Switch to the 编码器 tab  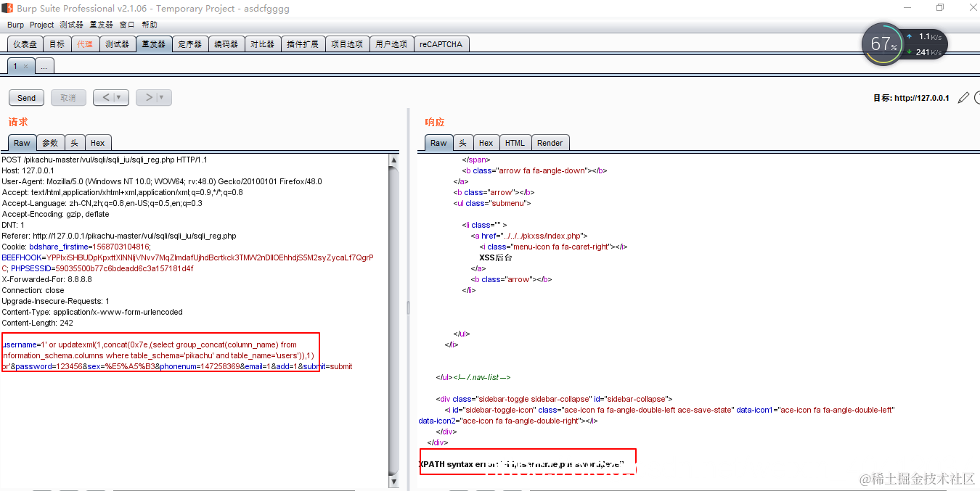pos(226,44)
